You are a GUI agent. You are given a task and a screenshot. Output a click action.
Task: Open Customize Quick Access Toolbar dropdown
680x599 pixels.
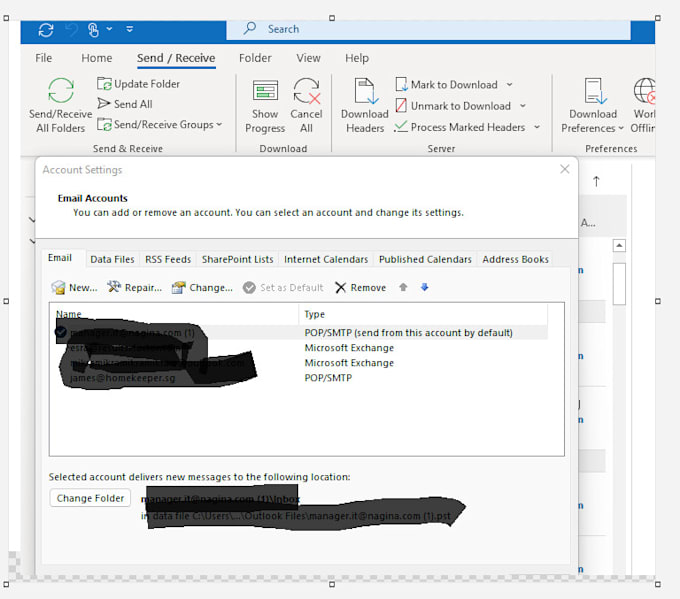click(x=129, y=29)
